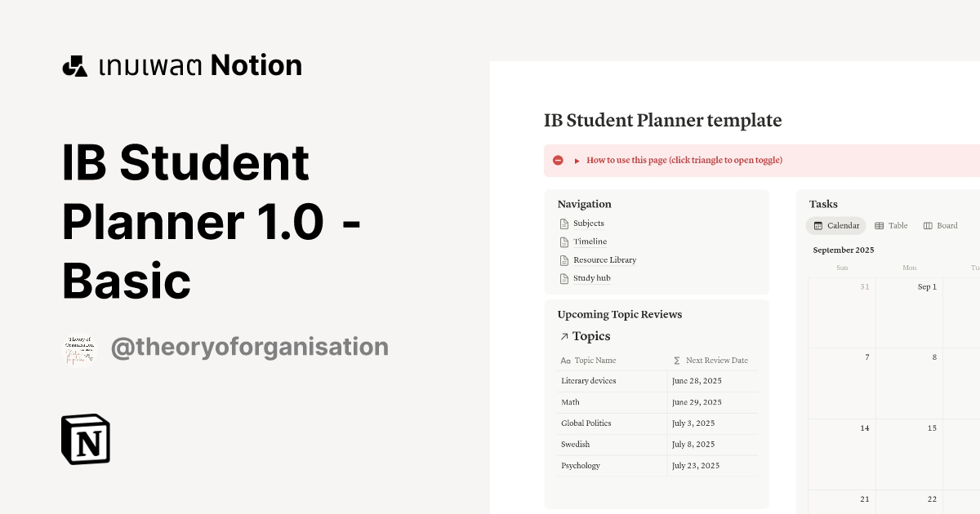
Task: Click the page icon beside Resource Library
Action: (x=564, y=259)
